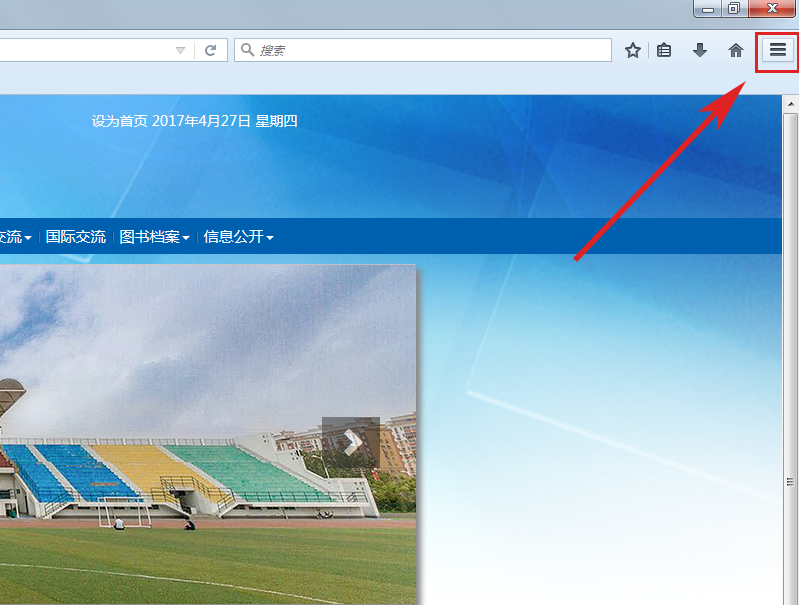Expand the 图书档案 dropdown menu

click(154, 237)
